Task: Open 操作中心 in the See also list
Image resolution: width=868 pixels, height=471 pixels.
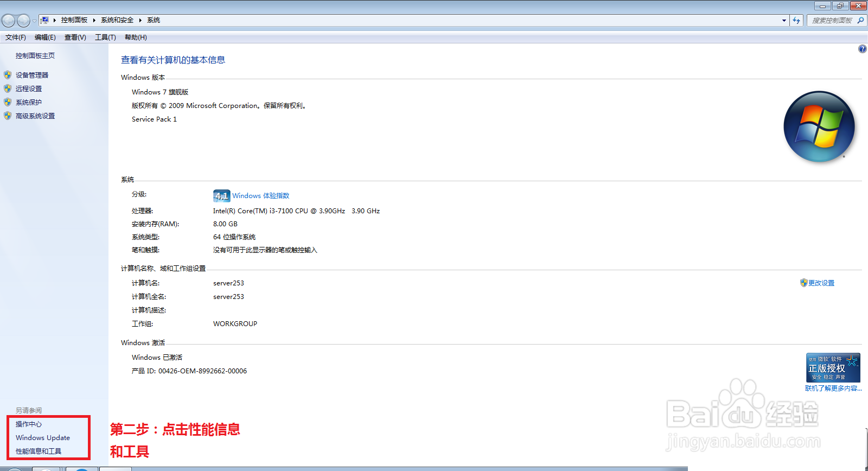Action: [x=29, y=424]
